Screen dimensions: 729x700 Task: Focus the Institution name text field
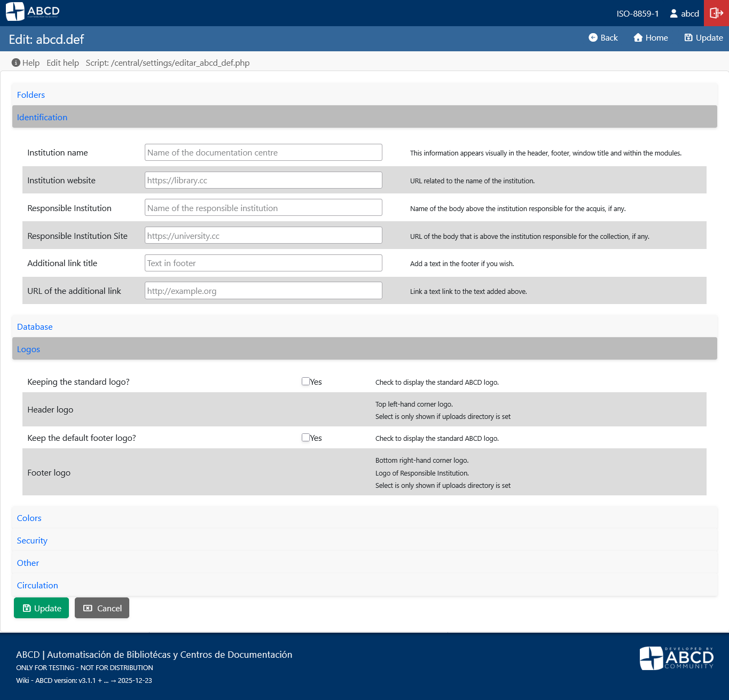[x=263, y=152]
